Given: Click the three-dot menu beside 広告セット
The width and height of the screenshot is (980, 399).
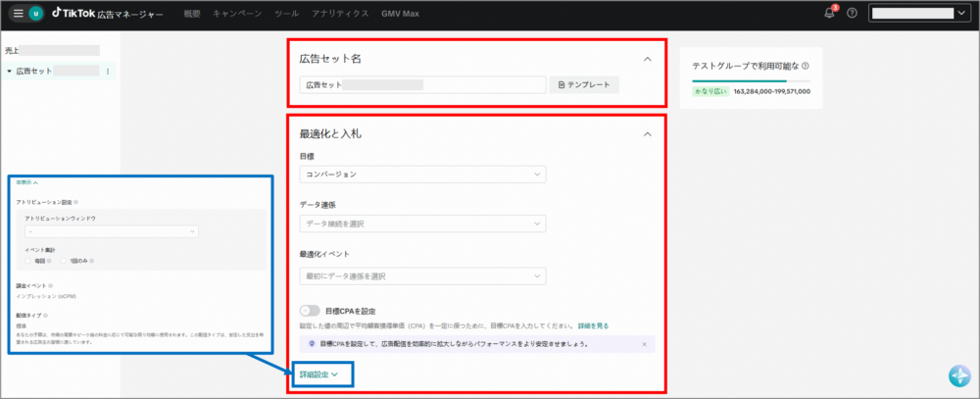Looking at the screenshot, I should click(107, 72).
